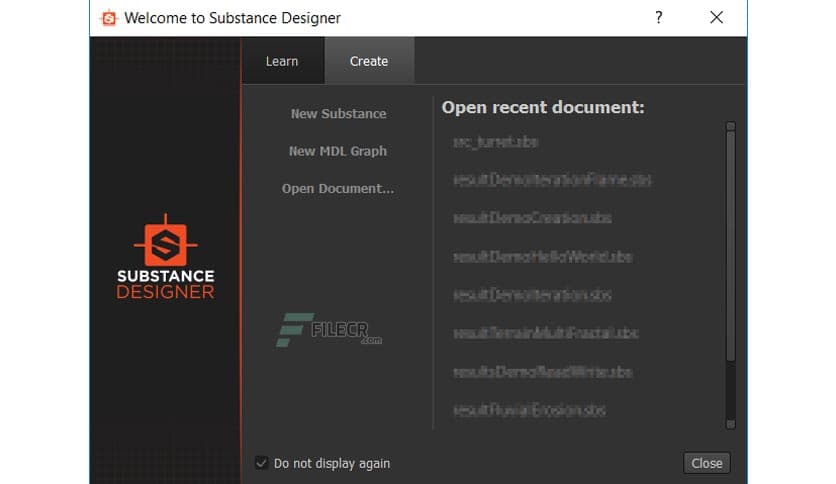Open the first recent document in list
Image resolution: width=836 pixels, height=484 pixels.
(x=495, y=142)
